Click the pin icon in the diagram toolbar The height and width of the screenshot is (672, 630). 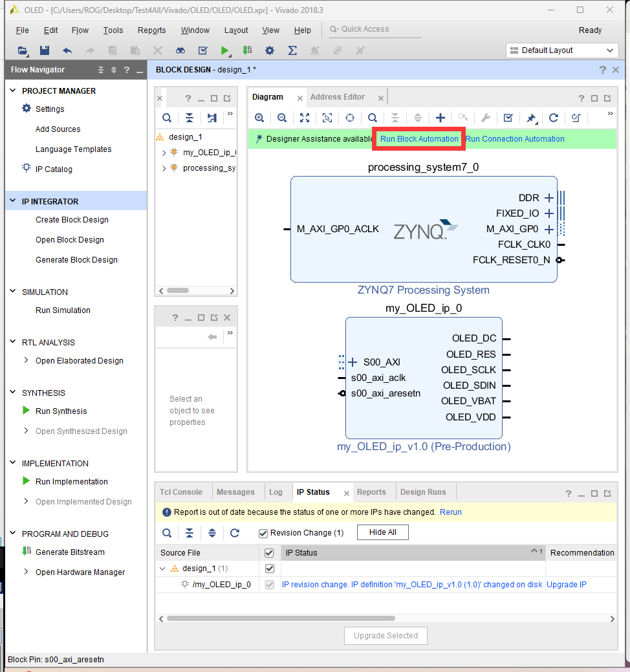[532, 118]
